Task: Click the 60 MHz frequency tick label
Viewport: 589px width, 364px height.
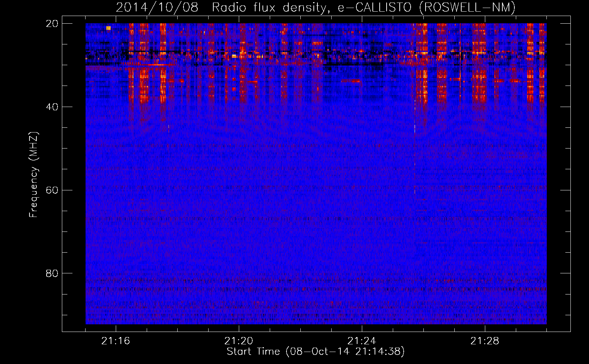Action: pyautogui.click(x=52, y=190)
